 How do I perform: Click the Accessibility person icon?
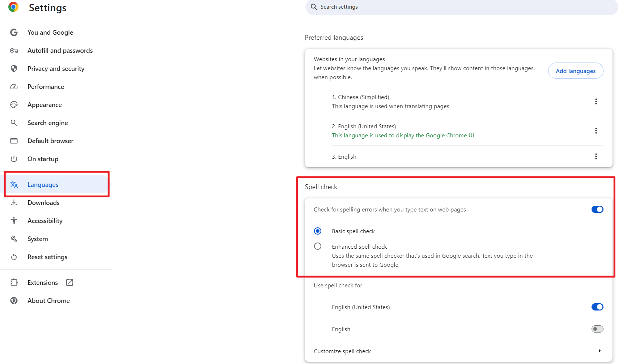[x=14, y=221]
